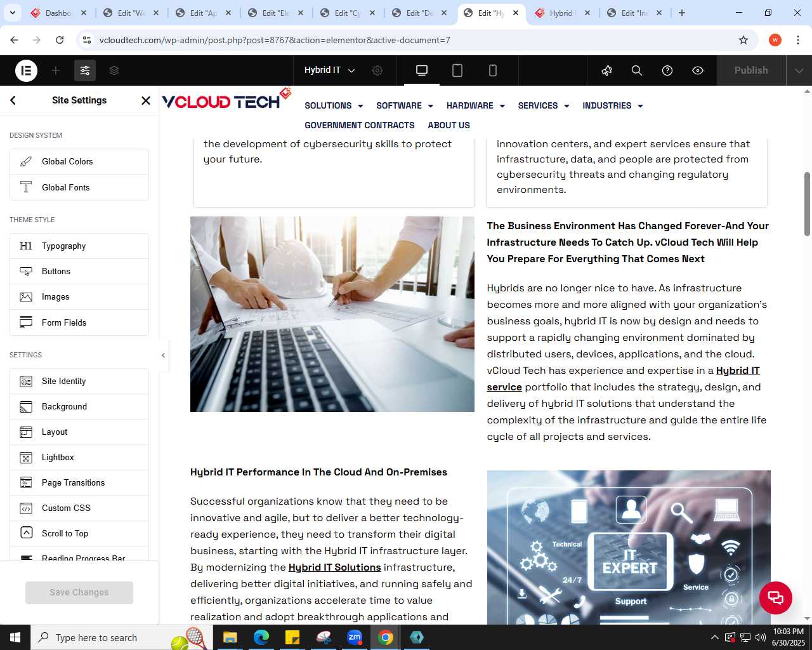Screen dimensions: 812x650
Task: Open Custom CSS settings
Action: pos(79,508)
